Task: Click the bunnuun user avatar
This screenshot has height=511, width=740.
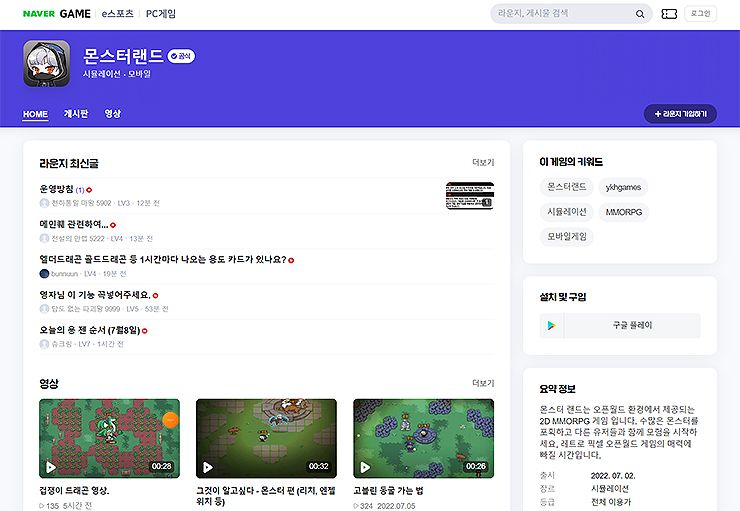Action: point(44,274)
